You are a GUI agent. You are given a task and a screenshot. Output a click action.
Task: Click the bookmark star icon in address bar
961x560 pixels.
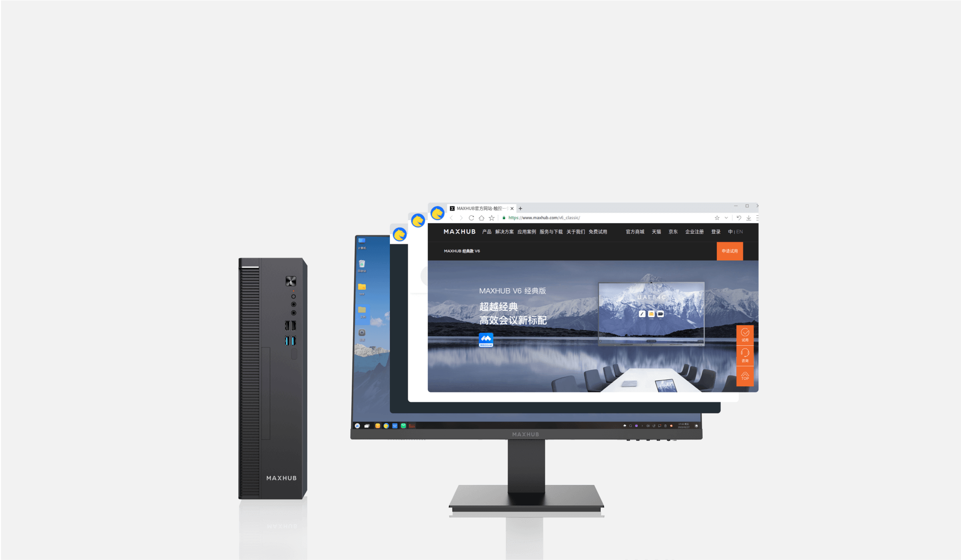715,217
